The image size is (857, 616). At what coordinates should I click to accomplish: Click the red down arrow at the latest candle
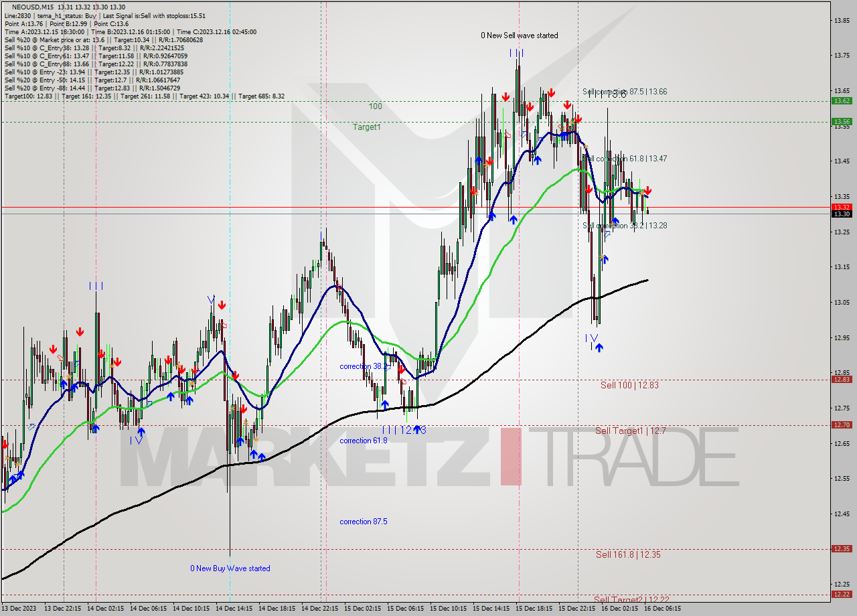pyautogui.click(x=647, y=191)
